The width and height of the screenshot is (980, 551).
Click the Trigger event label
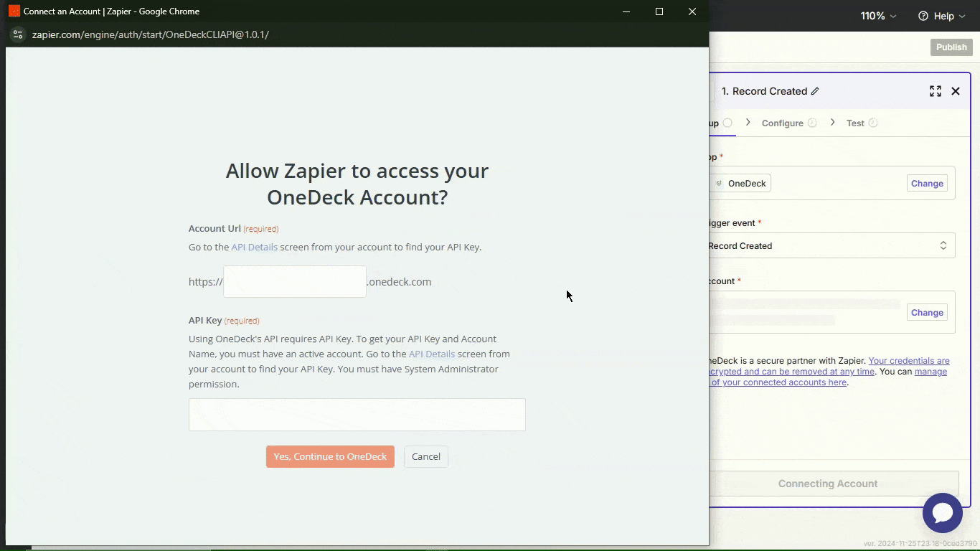(732, 223)
